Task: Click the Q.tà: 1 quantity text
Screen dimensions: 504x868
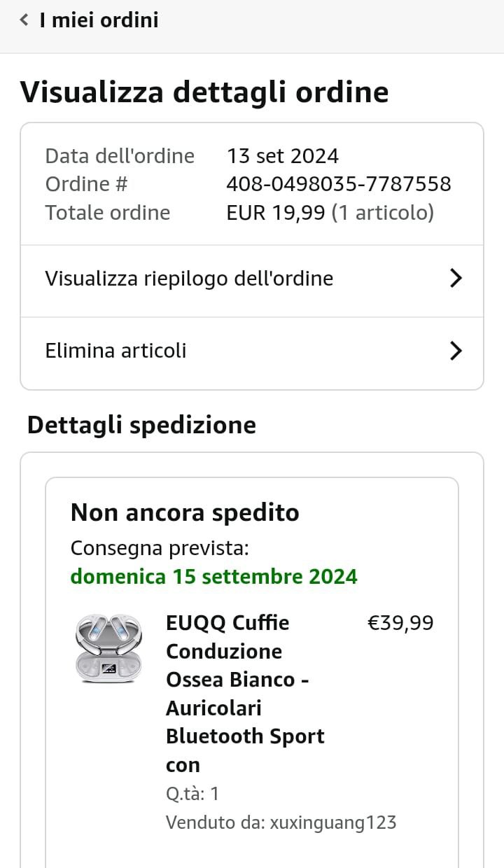Action: 192,793
